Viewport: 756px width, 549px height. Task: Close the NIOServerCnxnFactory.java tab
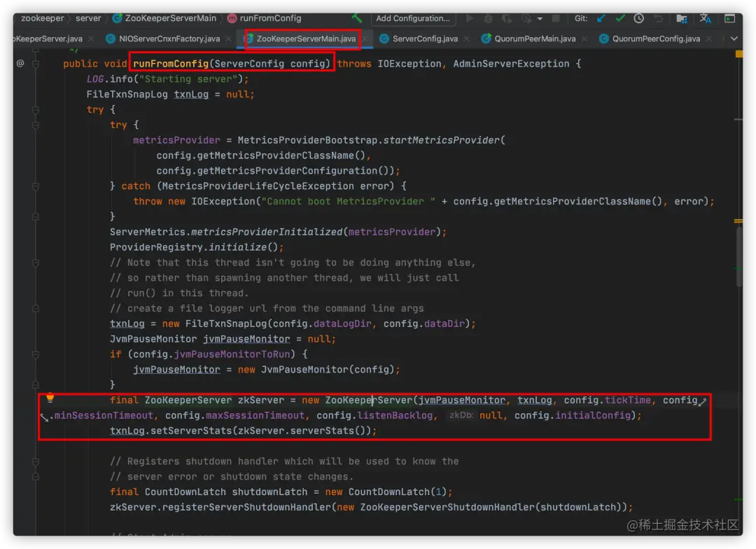click(x=228, y=39)
